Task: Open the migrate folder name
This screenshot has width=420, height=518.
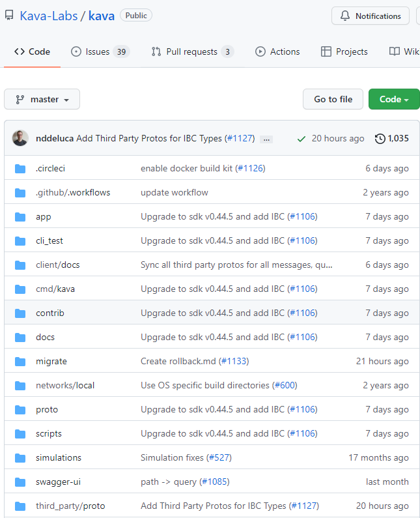Action: click(x=51, y=362)
